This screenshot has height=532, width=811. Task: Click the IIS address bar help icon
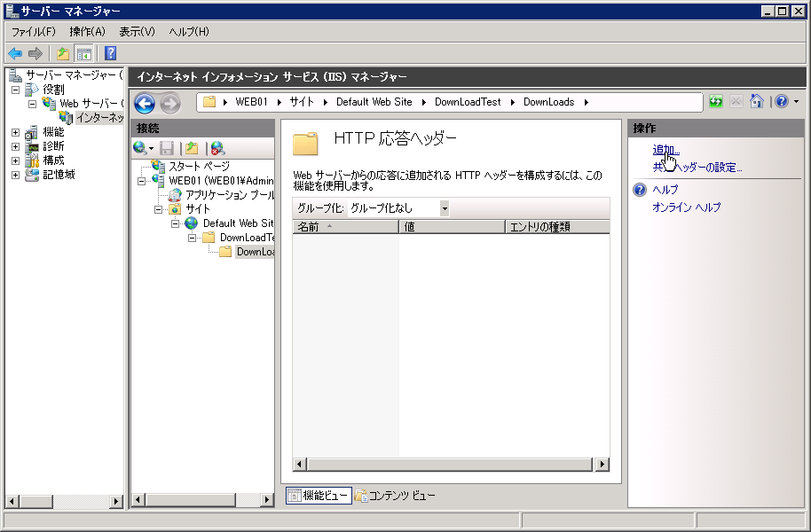[x=782, y=101]
